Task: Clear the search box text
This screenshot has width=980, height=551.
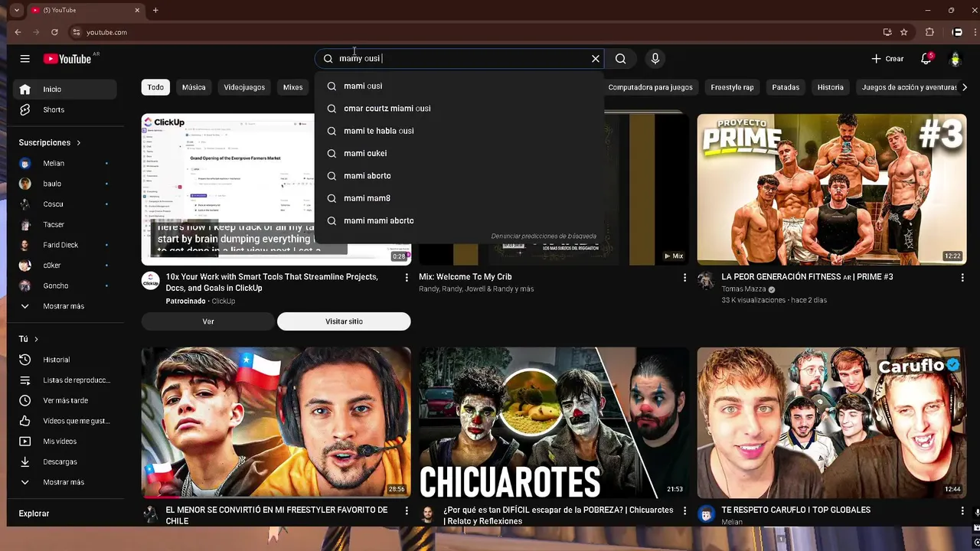Action: (x=595, y=59)
